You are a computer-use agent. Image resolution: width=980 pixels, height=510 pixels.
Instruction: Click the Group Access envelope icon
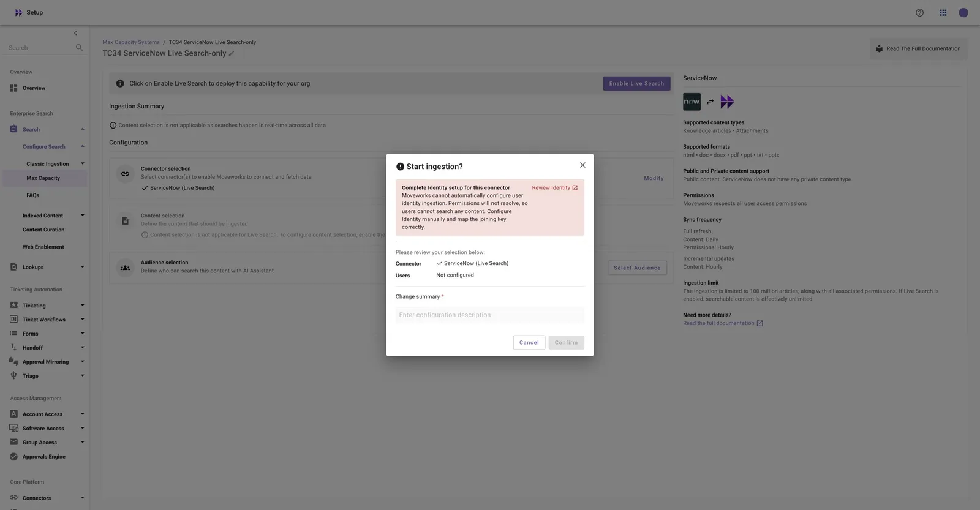click(13, 442)
